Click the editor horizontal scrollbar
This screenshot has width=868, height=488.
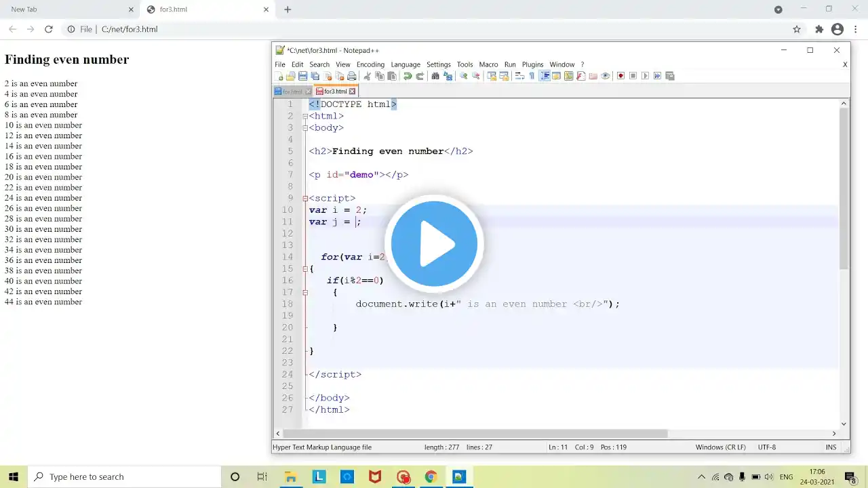(475, 434)
